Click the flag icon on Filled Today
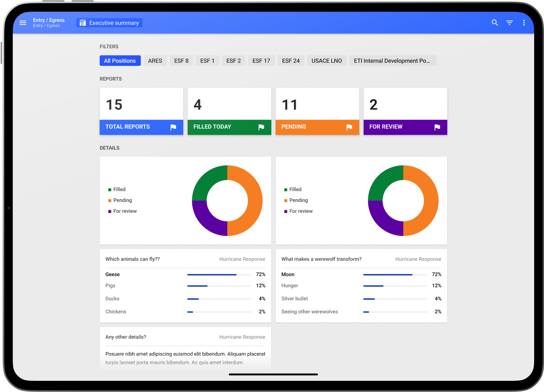 [x=261, y=127]
